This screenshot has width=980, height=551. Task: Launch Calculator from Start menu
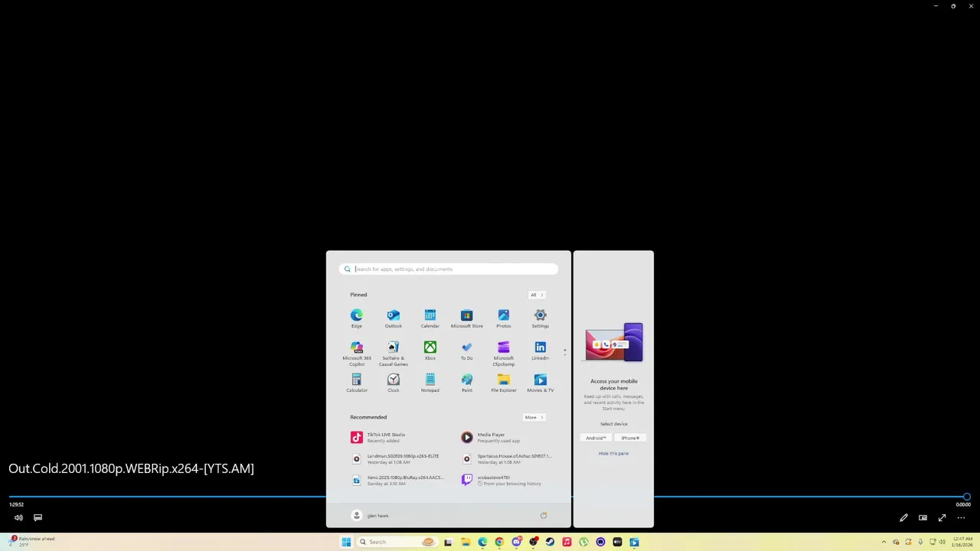coord(357,383)
